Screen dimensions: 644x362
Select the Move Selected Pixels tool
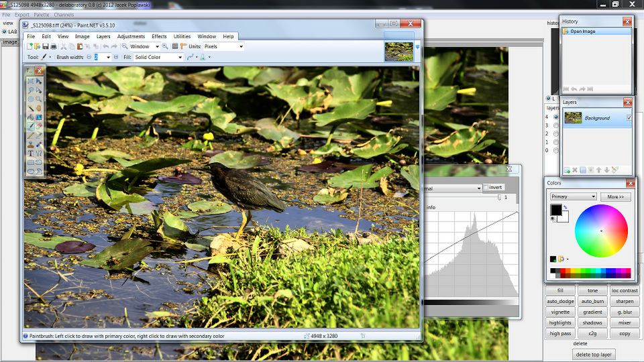point(39,81)
